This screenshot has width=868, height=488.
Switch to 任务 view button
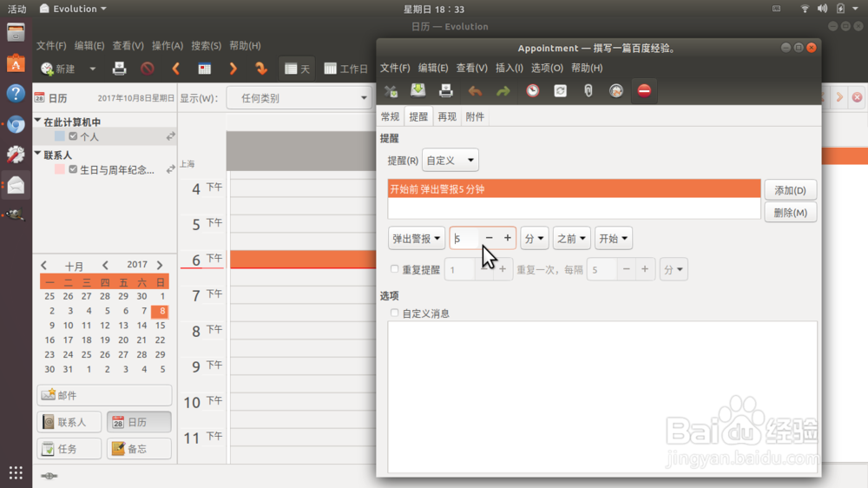(69, 449)
